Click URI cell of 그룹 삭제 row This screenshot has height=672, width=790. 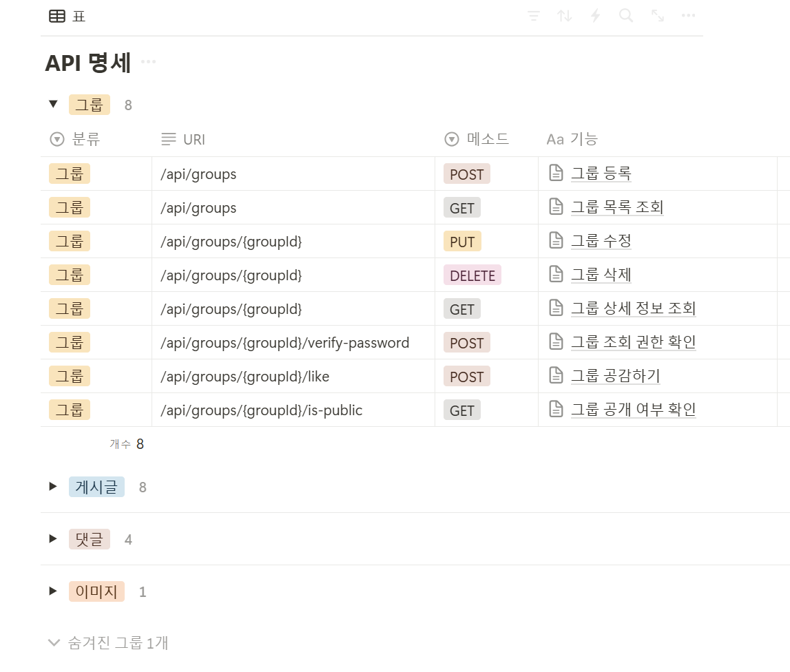(x=293, y=275)
